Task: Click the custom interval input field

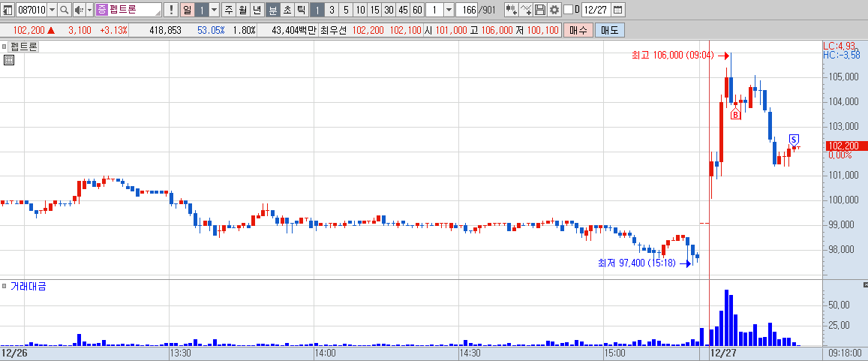Action: tap(434, 10)
